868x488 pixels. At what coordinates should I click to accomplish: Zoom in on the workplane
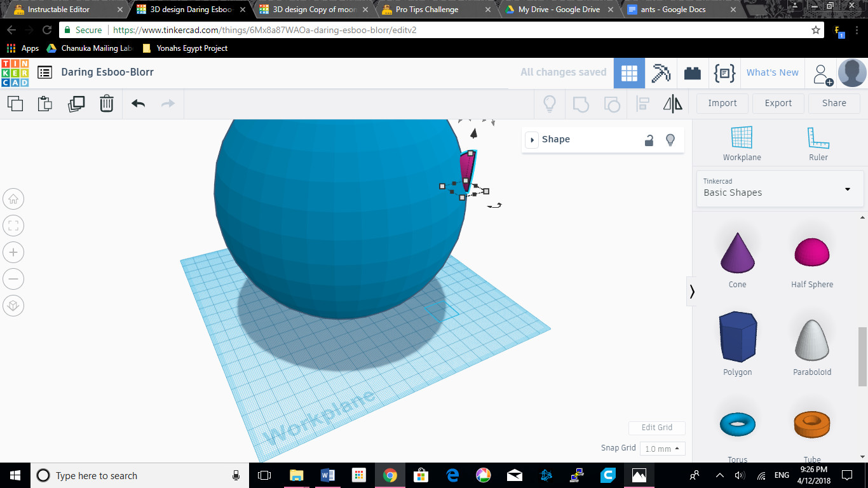[13, 252]
